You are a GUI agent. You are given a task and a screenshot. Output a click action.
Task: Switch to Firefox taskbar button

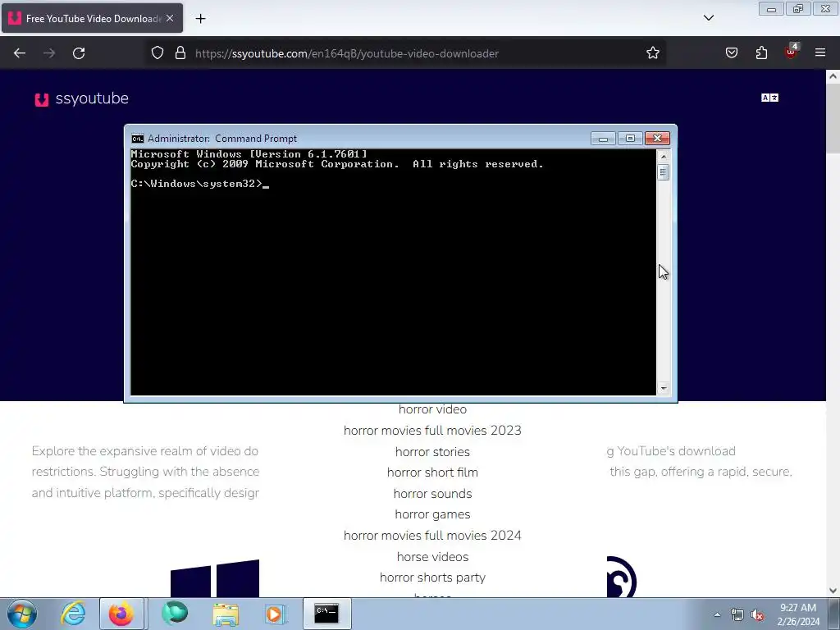pyautogui.click(x=121, y=614)
